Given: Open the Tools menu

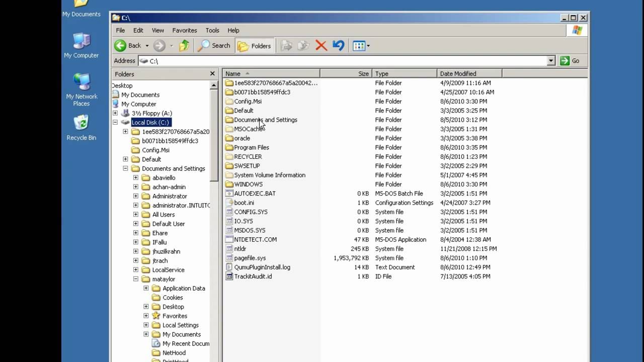Looking at the screenshot, I should [x=212, y=30].
